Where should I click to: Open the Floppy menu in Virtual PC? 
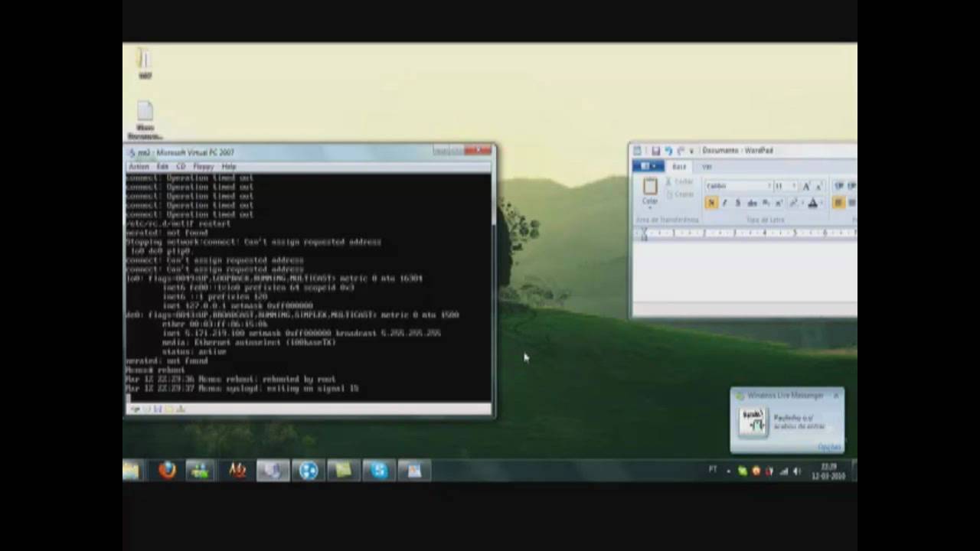pyautogui.click(x=203, y=166)
